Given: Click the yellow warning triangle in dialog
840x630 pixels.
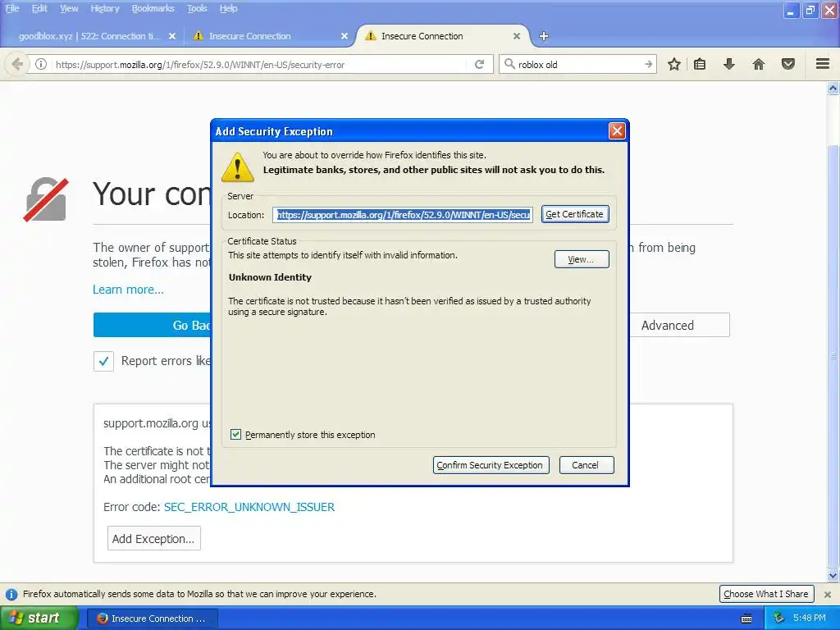Looking at the screenshot, I should tap(237, 167).
